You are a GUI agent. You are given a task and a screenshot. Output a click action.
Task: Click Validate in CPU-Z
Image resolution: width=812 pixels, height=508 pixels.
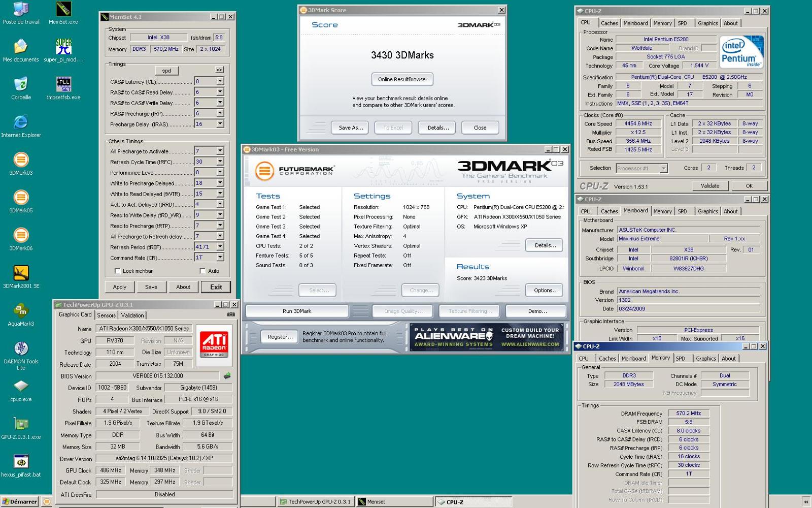point(710,186)
